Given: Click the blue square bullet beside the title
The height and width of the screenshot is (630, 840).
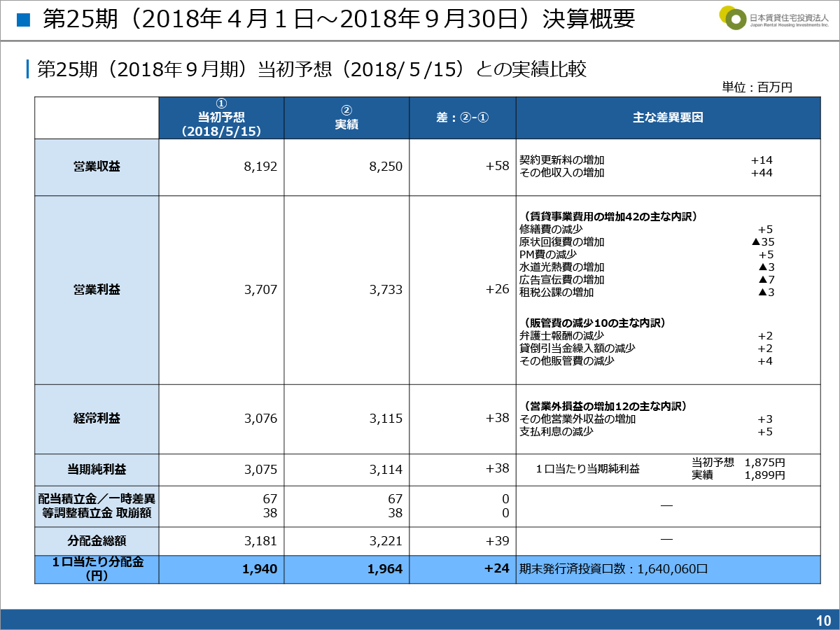Looking at the screenshot, I should (x=23, y=20).
